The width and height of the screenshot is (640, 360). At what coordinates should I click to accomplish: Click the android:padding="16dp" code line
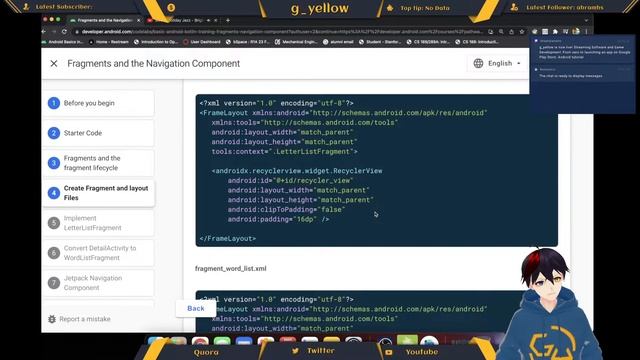click(278, 219)
